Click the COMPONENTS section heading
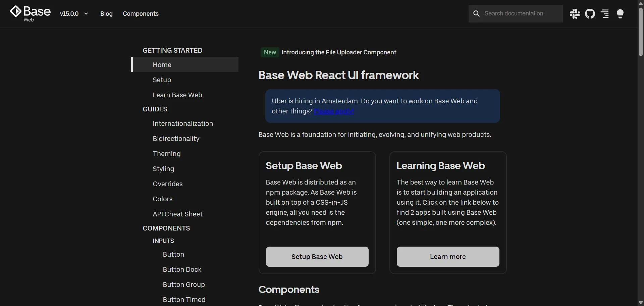Viewport: 644px width, 306px height. click(166, 228)
